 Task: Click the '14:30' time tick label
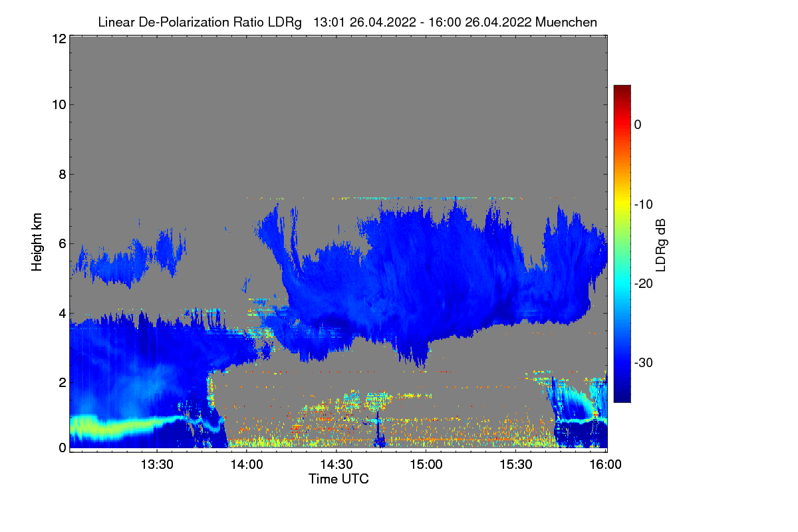coord(336,464)
